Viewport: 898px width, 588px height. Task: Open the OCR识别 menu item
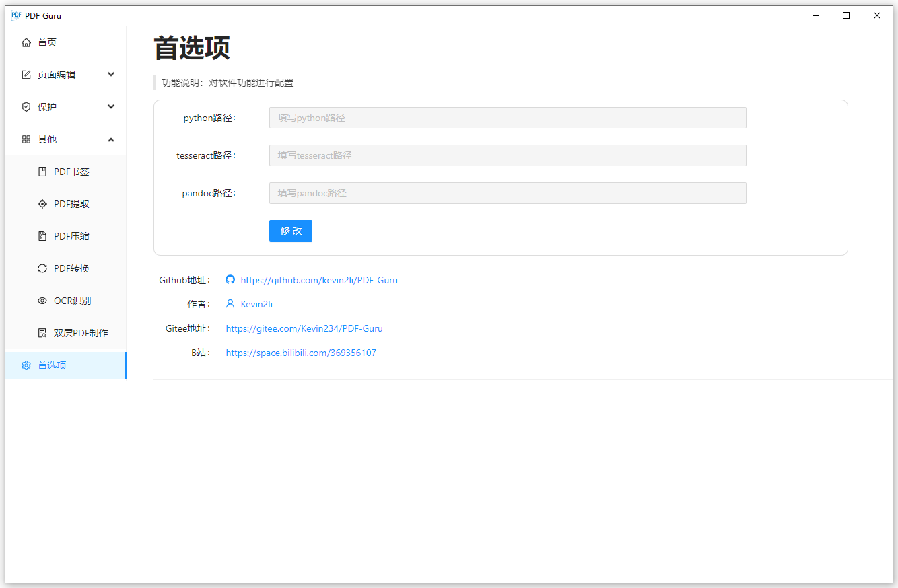pos(65,301)
